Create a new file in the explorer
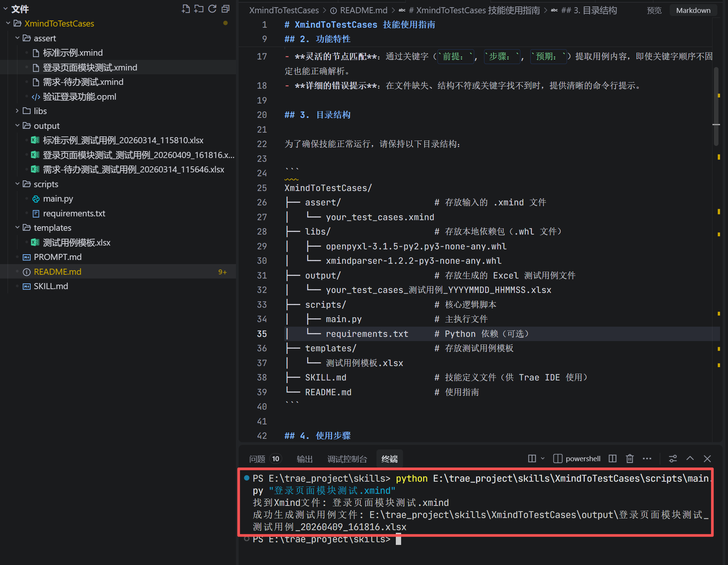Image resolution: width=728 pixels, height=565 pixels. (x=186, y=9)
